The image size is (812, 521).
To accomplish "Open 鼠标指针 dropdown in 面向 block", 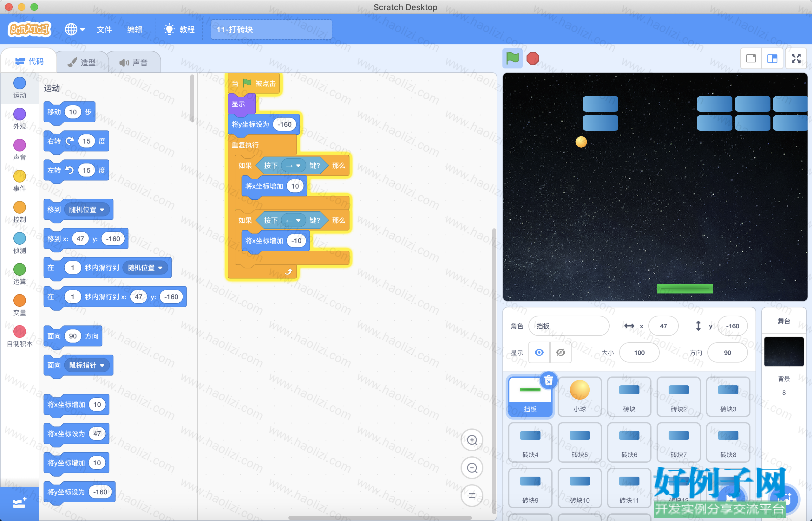I will (x=87, y=365).
